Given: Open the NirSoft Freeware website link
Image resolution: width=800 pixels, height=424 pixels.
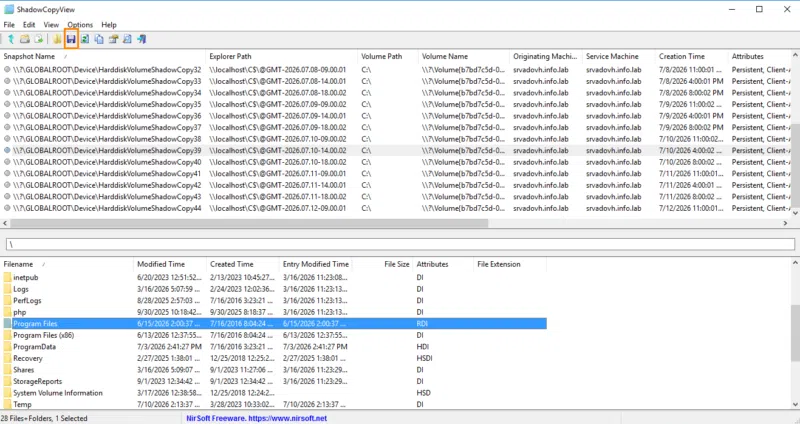Looking at the screenshot, I should tap(257, 418).
